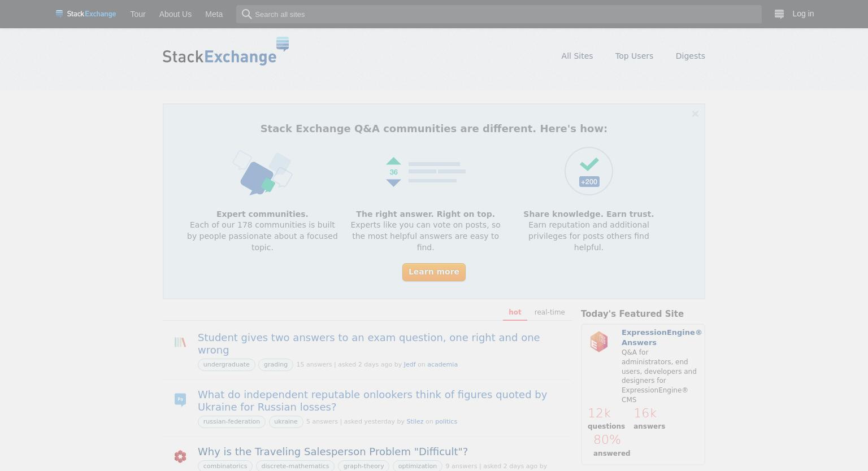Click the Politics site icon beside Ukraine question
Screen dimensions: 868x471
(180, 400)
